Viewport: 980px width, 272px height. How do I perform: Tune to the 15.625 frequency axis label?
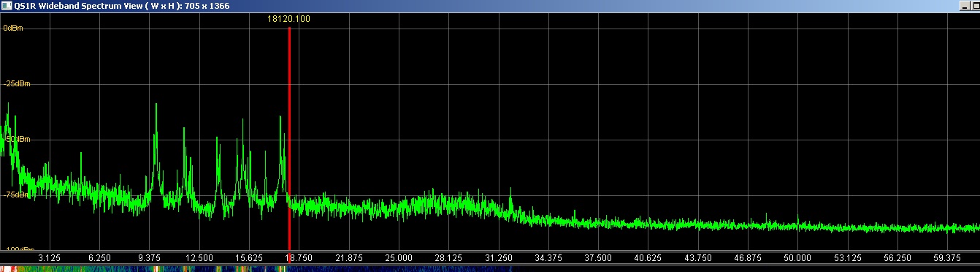point(249,258)
